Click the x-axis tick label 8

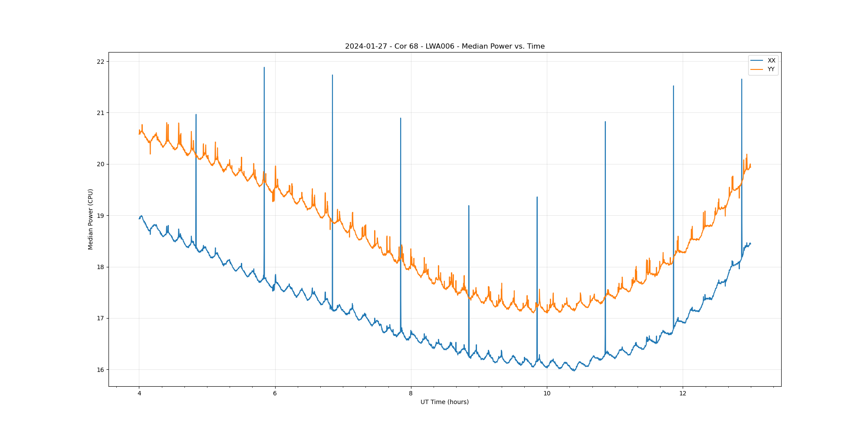pos(411,394)
